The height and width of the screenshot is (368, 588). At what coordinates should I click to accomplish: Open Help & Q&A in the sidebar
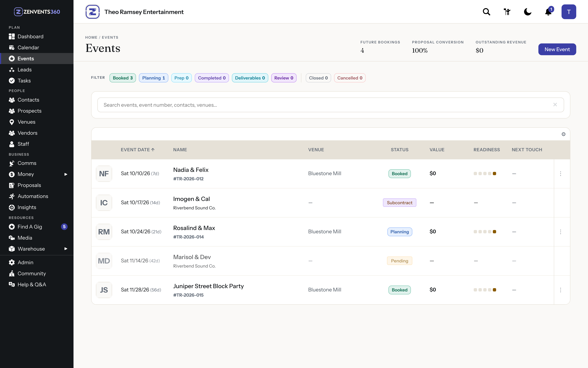37,284
